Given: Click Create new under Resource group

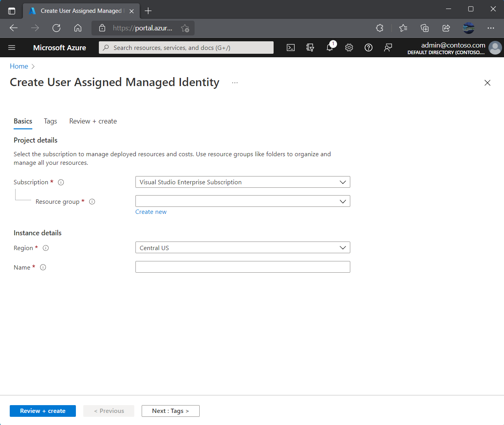Looking at the screenshot, I should pyautogui.click(x=151, y=212).
